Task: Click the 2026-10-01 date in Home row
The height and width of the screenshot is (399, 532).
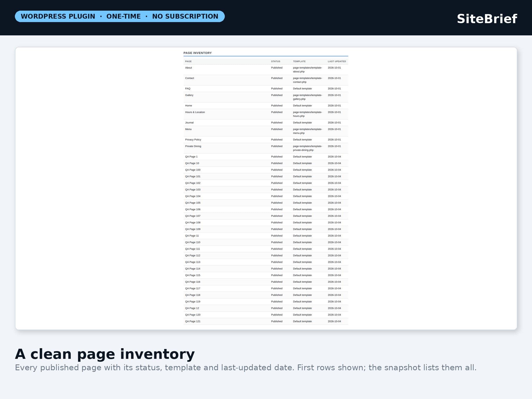Action: click(x=334, y=106)
